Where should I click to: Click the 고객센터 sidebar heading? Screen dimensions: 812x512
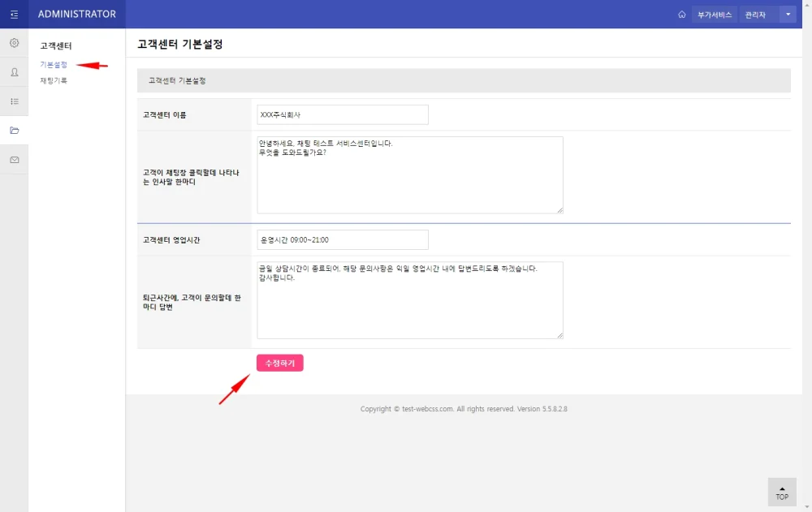(56, 45)
